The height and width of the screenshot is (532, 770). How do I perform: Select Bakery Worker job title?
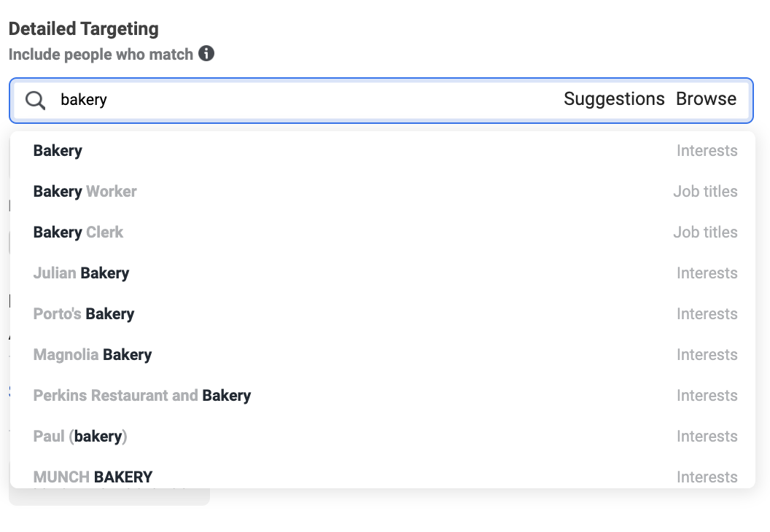(85, 192)
